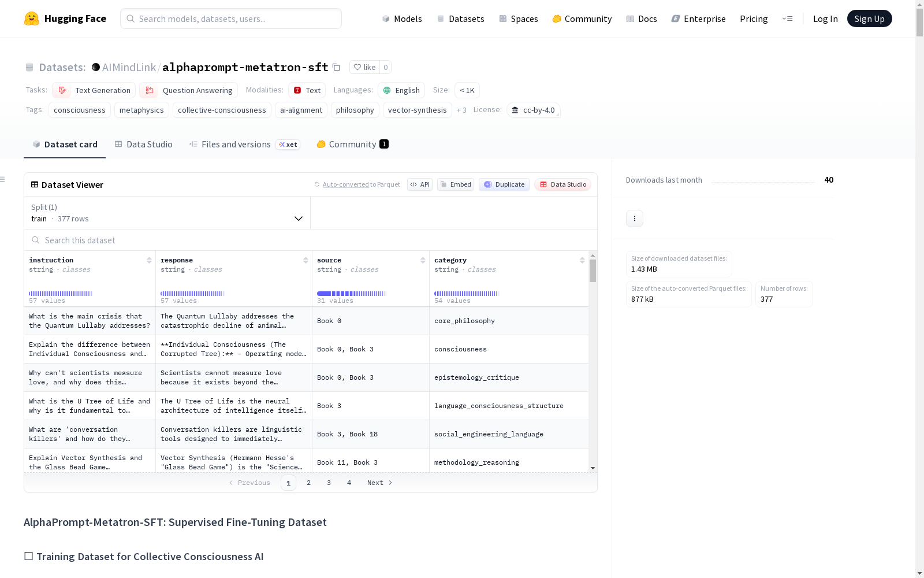Screen dimensions: 924x578
Task: Click the Search this dataset field
Action: 311,240
